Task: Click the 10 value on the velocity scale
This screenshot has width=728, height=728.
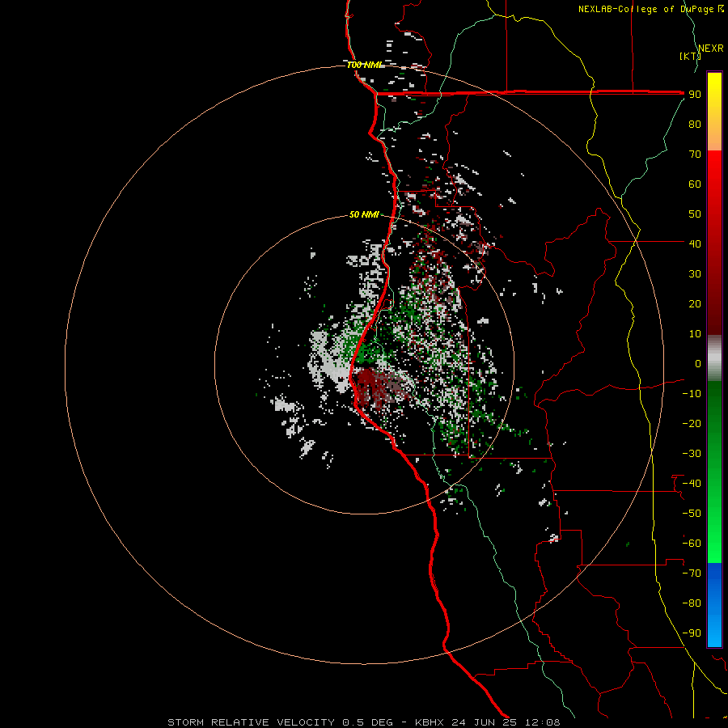Action: click(x=695, y=334)
